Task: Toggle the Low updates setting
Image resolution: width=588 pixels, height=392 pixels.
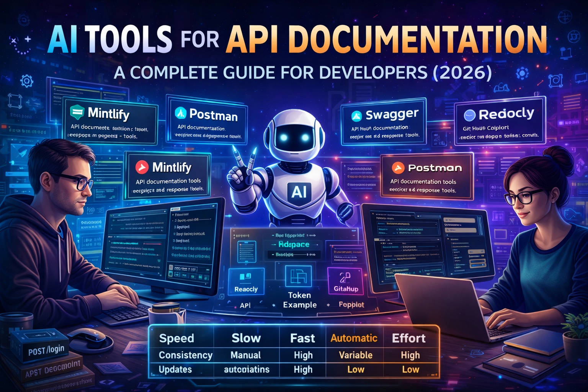Action: pos(355,369)
